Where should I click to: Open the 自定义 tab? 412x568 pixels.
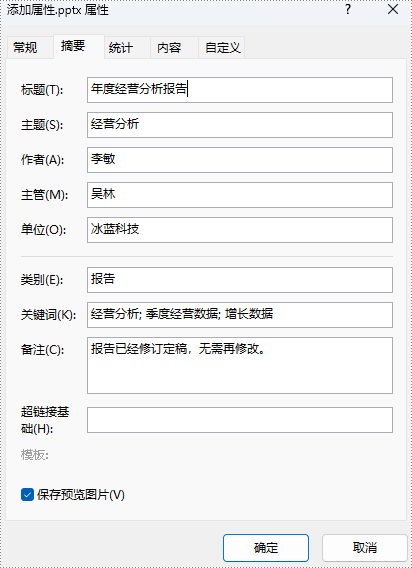(x=222, y=47)
